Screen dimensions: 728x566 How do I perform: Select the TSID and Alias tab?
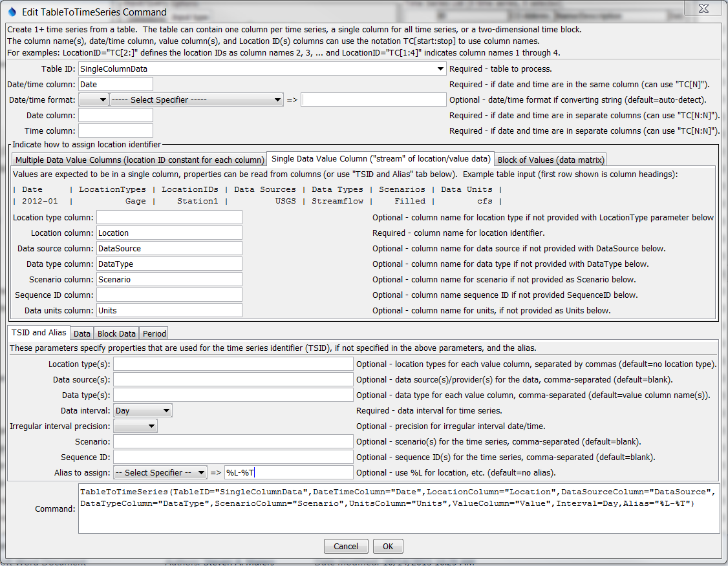pyautogui.click(x=39, y=333)
